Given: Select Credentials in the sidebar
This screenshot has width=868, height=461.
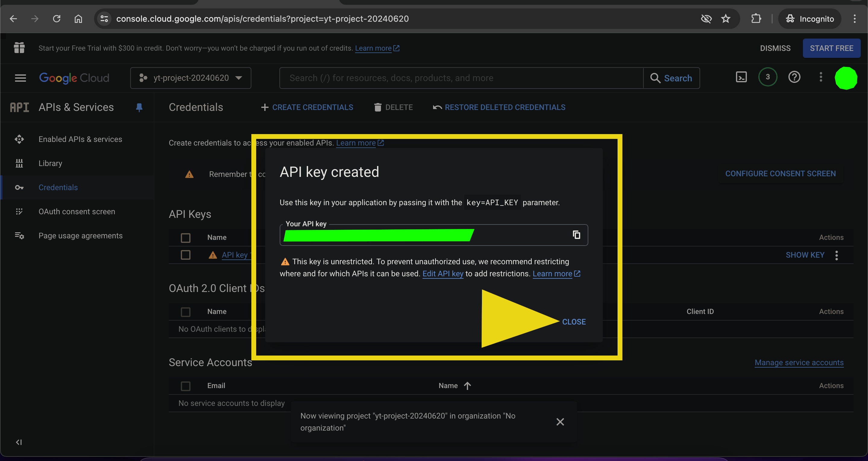Looking at the screenshot, I should (x=58, y=187).
